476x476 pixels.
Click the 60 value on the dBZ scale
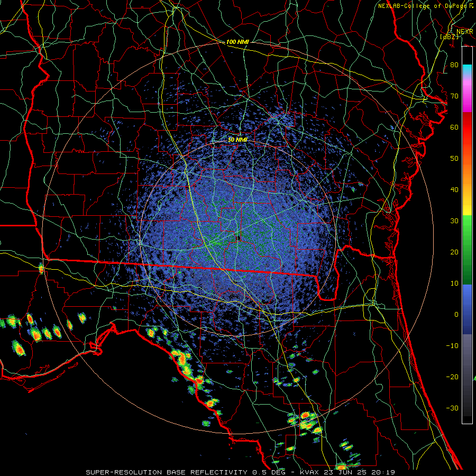(x=454, y=127)
